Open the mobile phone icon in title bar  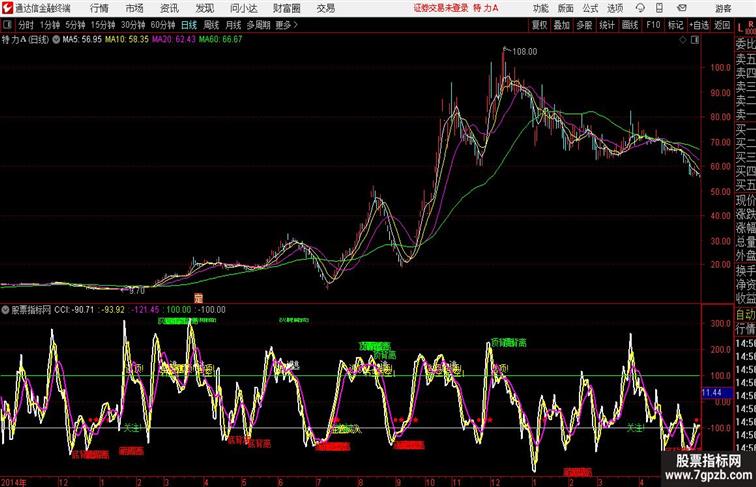[660, 8]
